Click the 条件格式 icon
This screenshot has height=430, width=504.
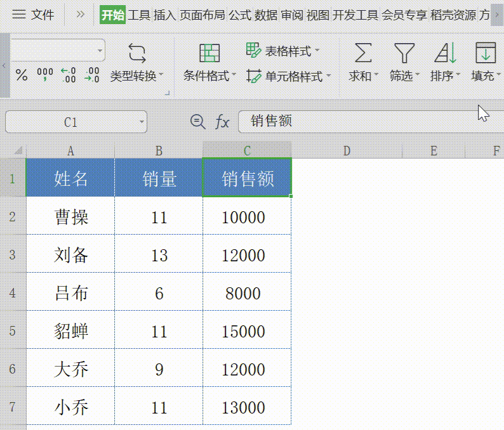point(209,53)
